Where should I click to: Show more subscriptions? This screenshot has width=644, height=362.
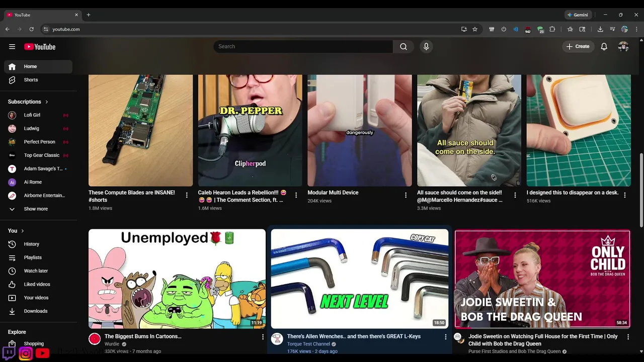click(x=38, y=209)
